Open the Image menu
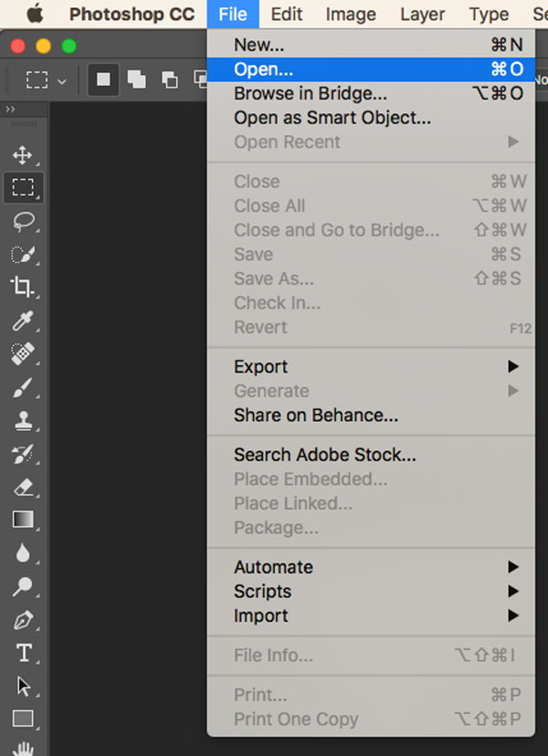 pos(351,15)
